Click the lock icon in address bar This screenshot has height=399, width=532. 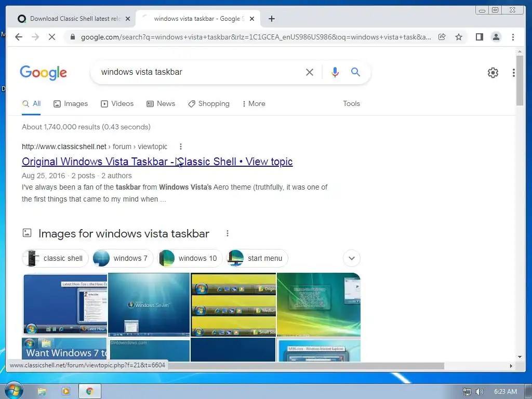(72, 37)
